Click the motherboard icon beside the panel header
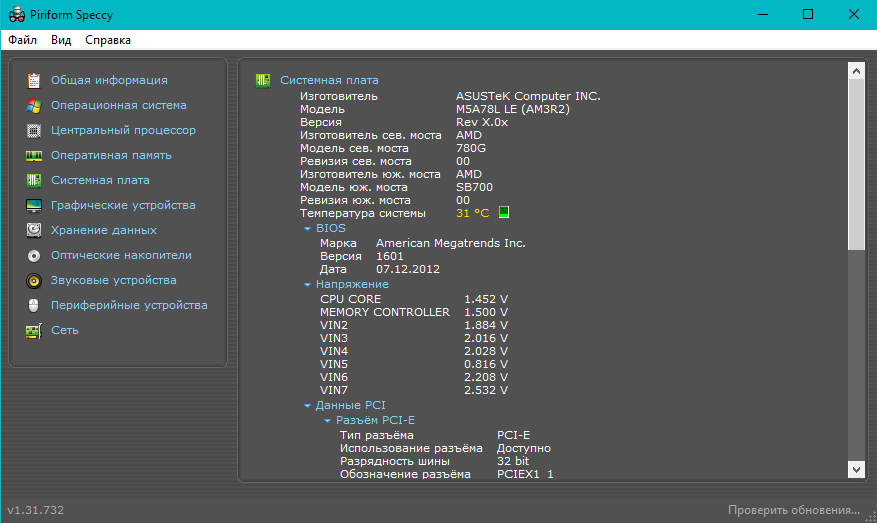 tap(263, 81)
